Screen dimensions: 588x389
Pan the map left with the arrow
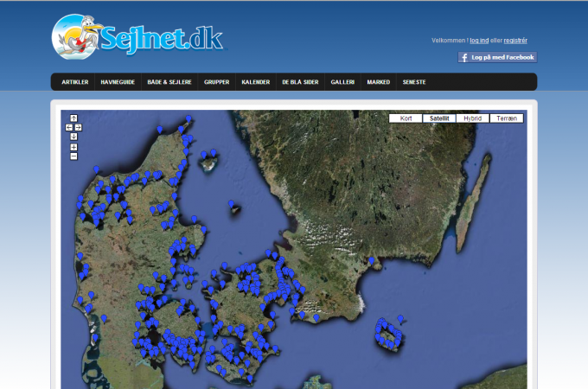69,127
